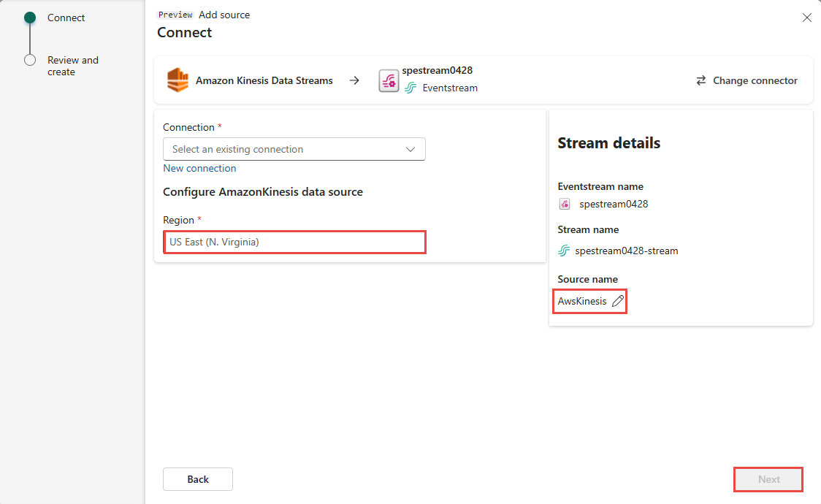Close the Add source panel

(x=806, y=17)
